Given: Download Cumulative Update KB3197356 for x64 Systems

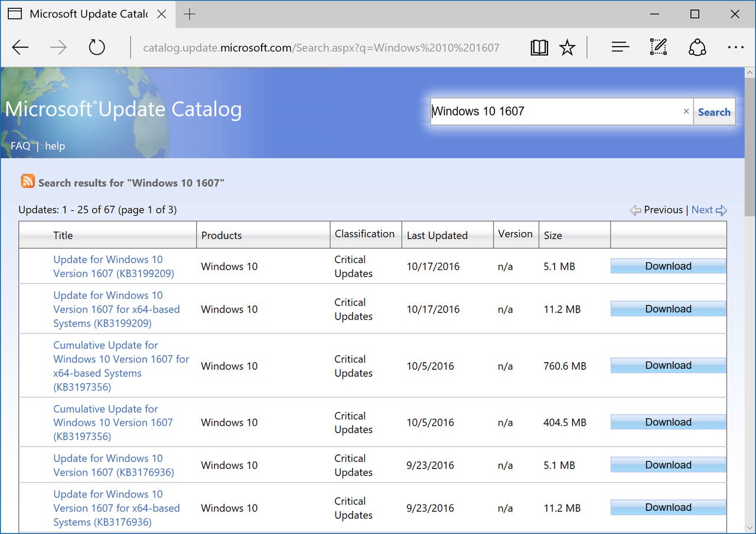Looking at the screenshot, I should click(x=667, y=365).
